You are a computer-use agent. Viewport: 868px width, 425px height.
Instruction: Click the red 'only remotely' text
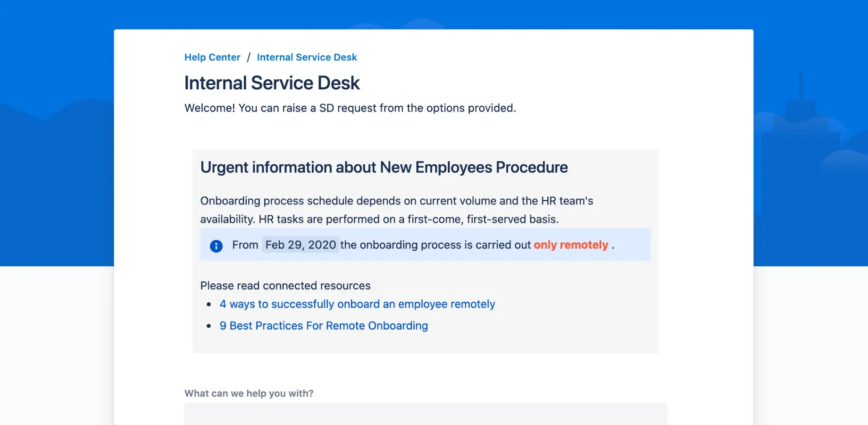[571, 245]
